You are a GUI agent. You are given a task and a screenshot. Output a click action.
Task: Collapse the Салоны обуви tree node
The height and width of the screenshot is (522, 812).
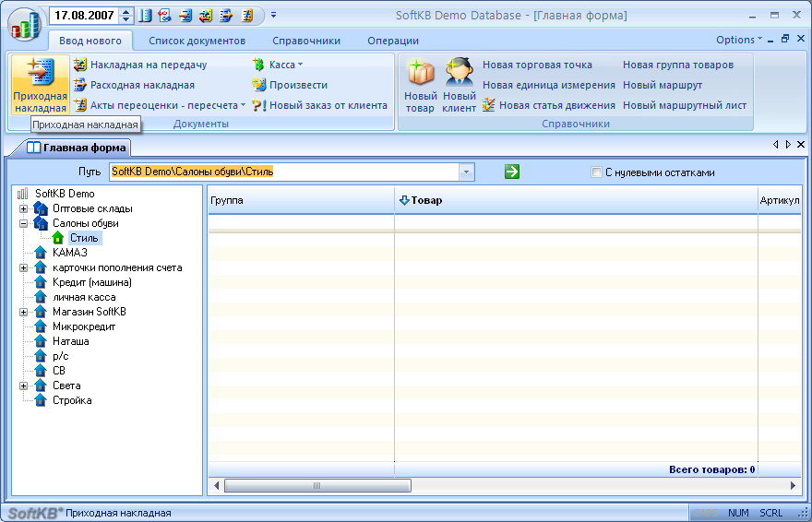pos(23,223)
